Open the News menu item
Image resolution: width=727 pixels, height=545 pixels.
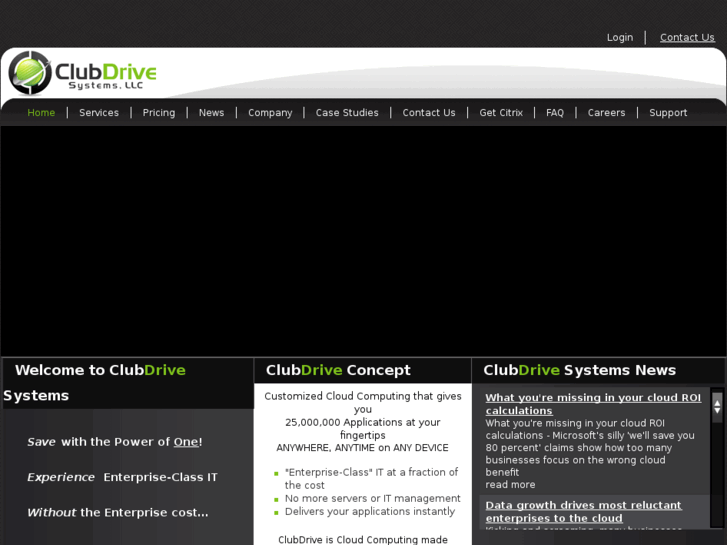click(211, 113)
